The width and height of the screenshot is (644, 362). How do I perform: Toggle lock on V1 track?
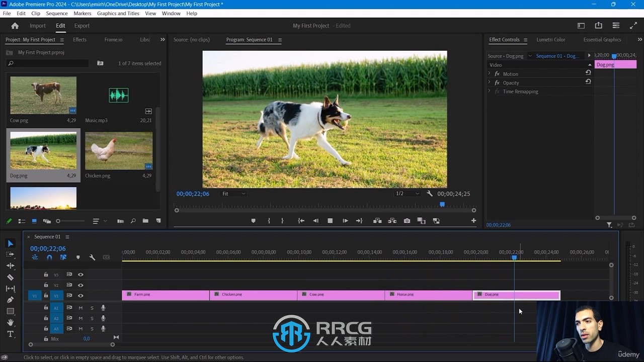46,296
